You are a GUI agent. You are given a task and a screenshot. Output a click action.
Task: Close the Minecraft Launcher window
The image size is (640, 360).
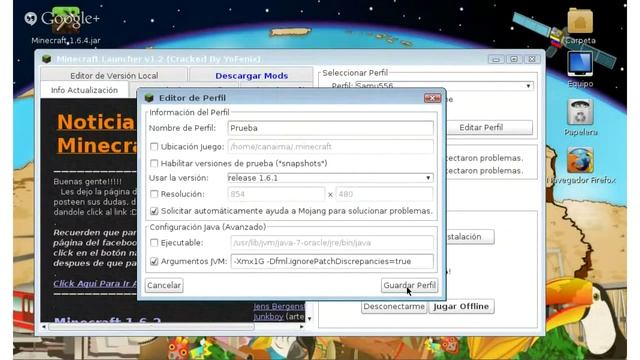[532, 59]
